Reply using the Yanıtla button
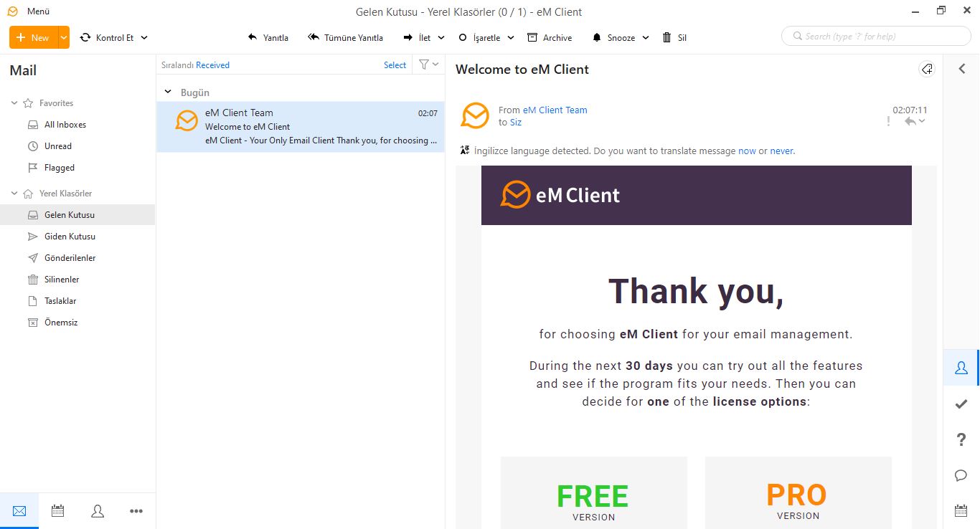Screen dimensions: 980x529 pyautogui.click(x=268, y=37)
